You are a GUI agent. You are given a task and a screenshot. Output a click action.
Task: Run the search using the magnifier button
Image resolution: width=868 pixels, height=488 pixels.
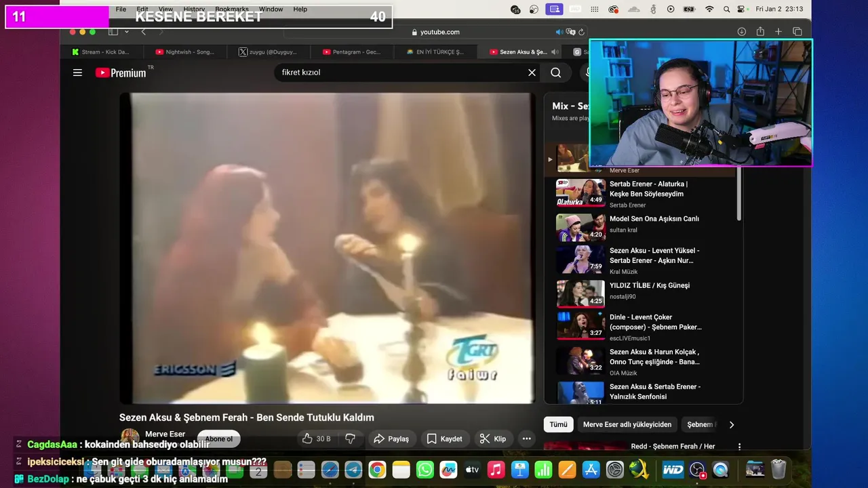(x=556, y=73)
